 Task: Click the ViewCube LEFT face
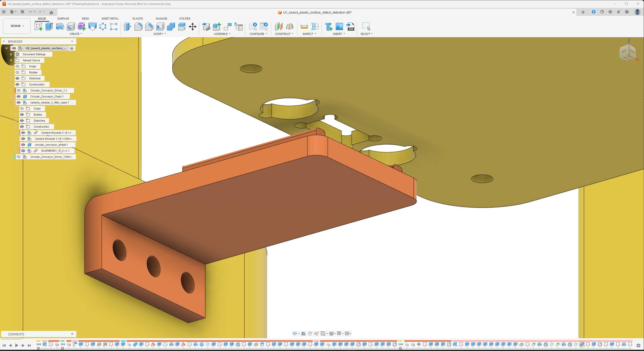click(x=624, y=51)
